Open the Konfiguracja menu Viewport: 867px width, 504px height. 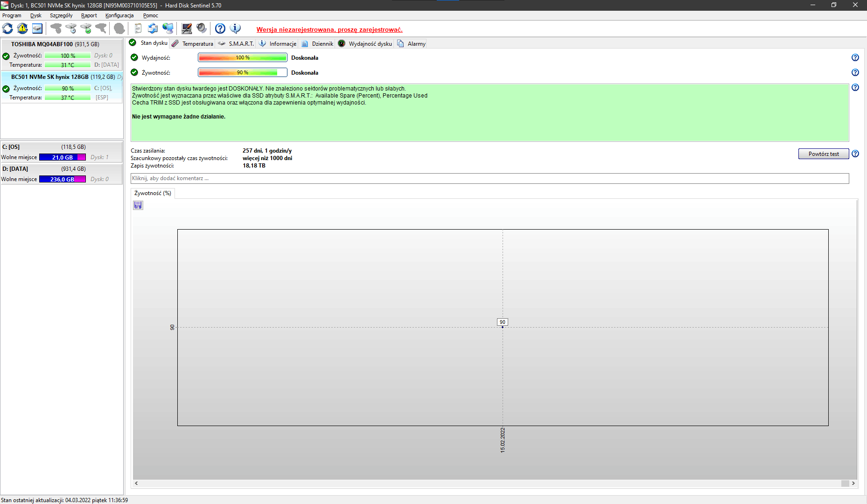[x=119, y=15]
